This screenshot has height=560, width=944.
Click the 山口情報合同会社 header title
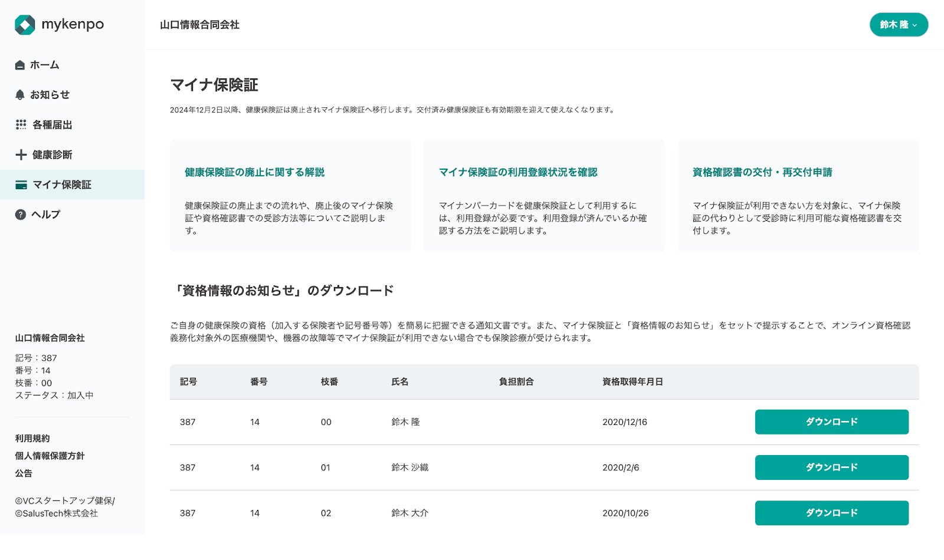[199, 25]
